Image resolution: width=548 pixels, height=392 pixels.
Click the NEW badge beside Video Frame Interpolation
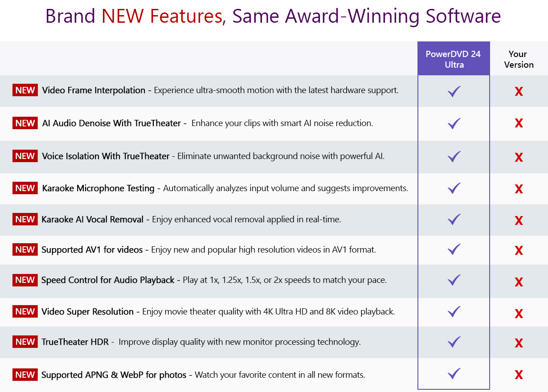(x=25, y=90)
